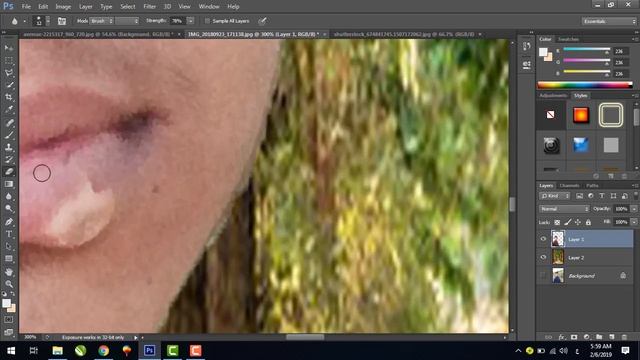Select the Rectangle shape tool
Viewport: 640px width, 360px height.
tap(9, 259)
